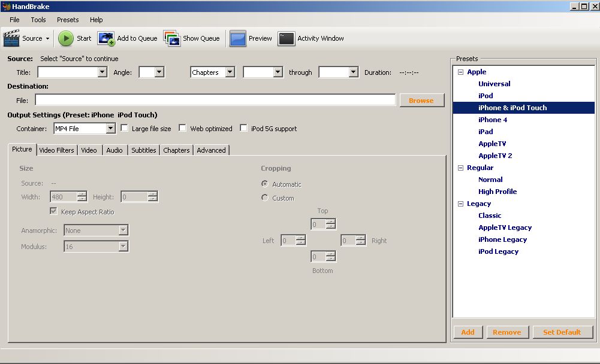Collapse the Apple presets group
The width and height of the screenshot is (600, 364).
tap(461, 72)
